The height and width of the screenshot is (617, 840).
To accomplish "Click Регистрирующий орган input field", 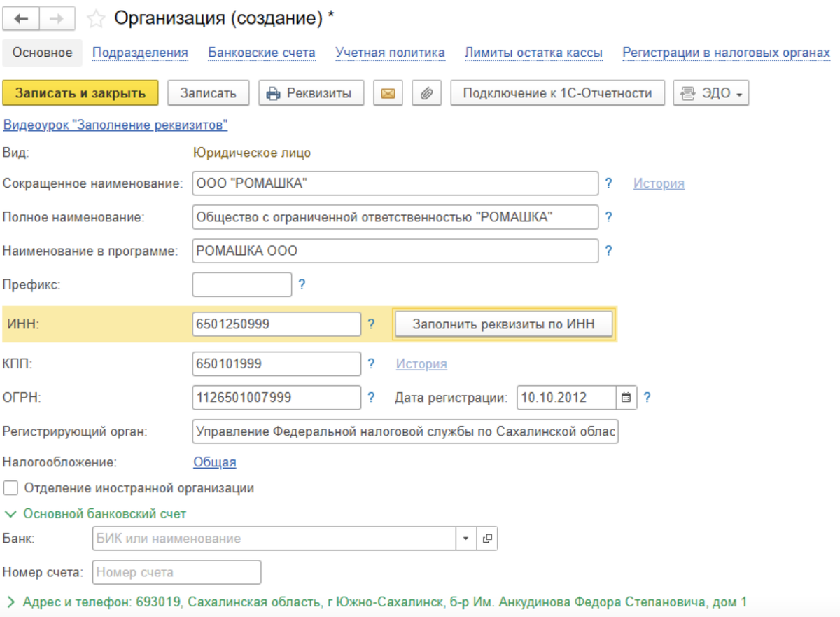I will click(405, 431).
